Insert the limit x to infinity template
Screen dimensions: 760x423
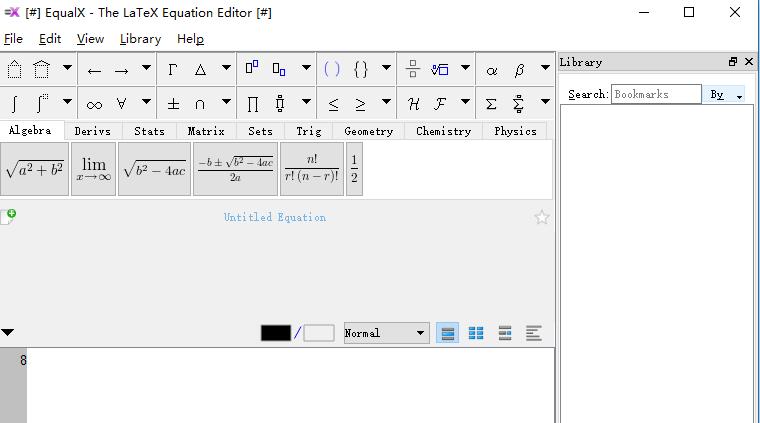click(94, 169)
